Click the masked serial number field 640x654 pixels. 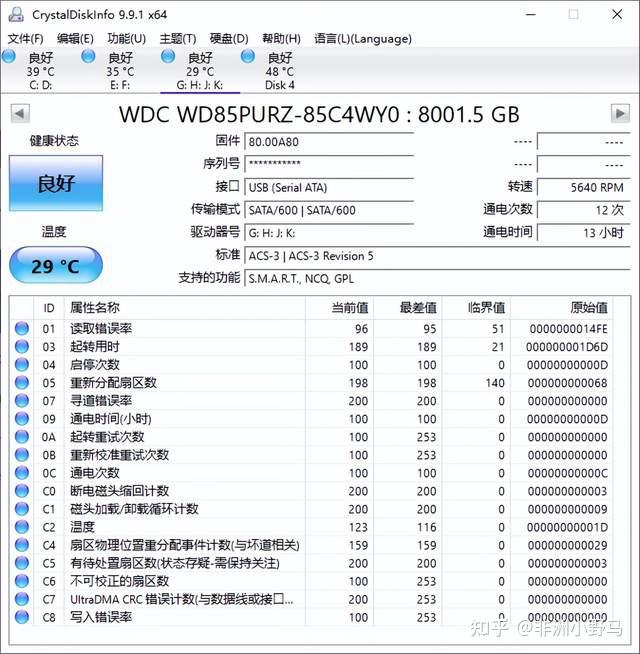click(x=329, y=164)
